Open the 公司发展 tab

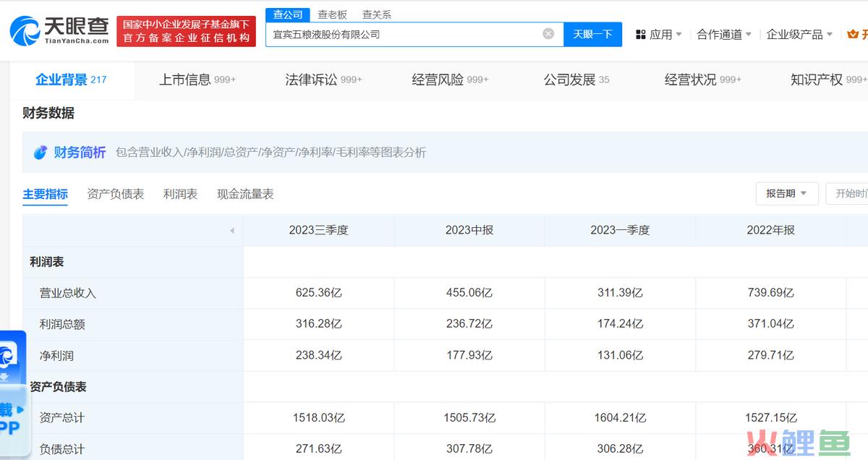[576, 80]
